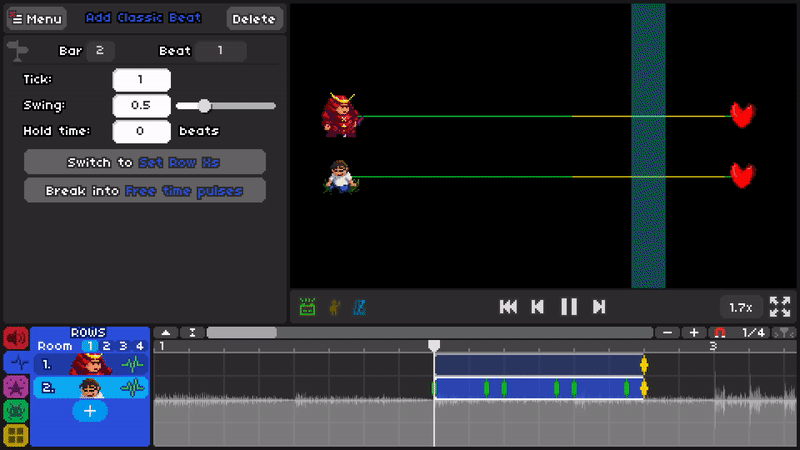The height and width of the screenshot is (450, 800).
Task: Click Break into Free time pulses
Action: (145, 191)
